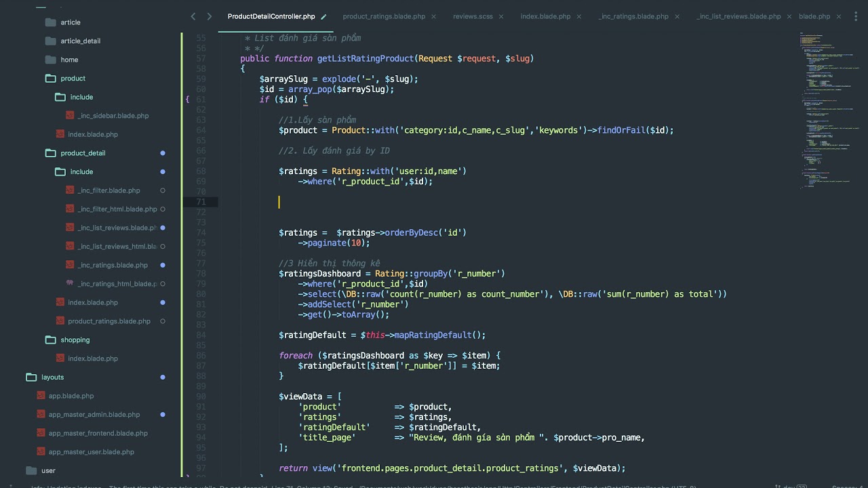Go back with the left navigation arrow
The width and height of the screenshot is (868, 488).
193,16
